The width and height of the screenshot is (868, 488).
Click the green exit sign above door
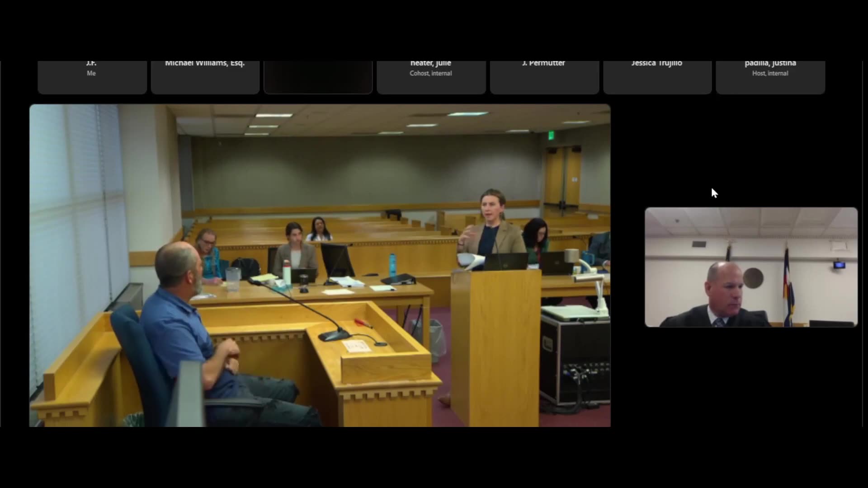click(x=551, y=135)
